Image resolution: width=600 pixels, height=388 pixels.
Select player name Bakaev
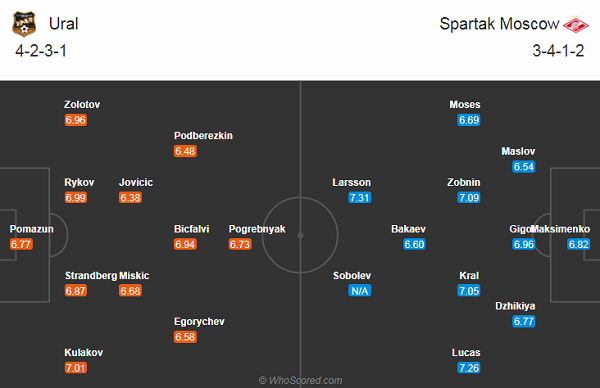click(408, 229)
